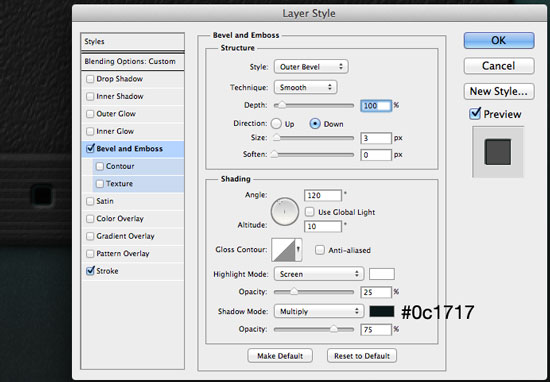Open the Style dropdown showing Outer Bevel
The width and height of the screenshot is (550, 382).
click(x=311, y=67)
